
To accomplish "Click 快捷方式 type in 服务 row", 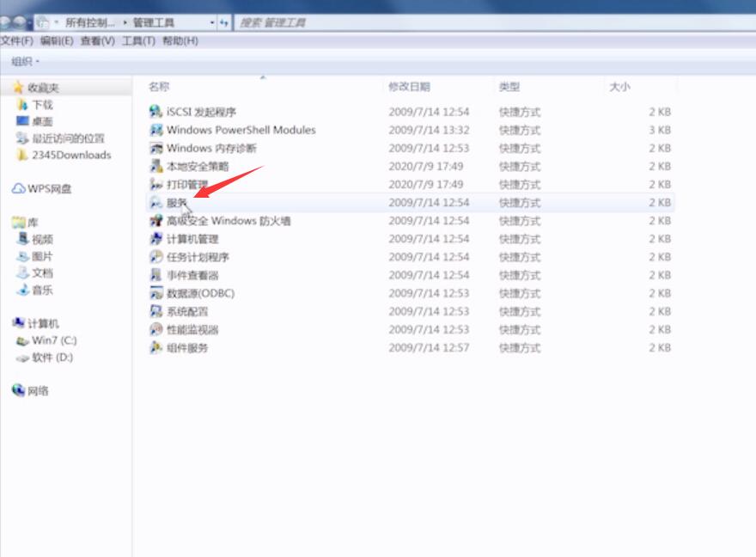I will tap(519, 203).
